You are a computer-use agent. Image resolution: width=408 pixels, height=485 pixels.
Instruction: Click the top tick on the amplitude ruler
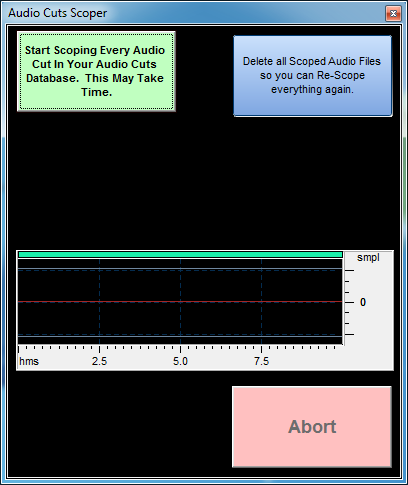pyautogui.click(x=349, y=271)
